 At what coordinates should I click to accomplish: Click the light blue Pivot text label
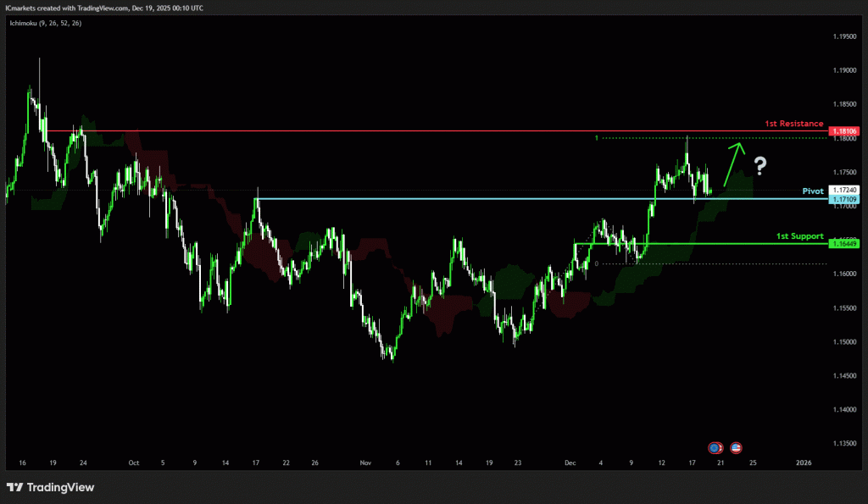click(x=814, y=191)
